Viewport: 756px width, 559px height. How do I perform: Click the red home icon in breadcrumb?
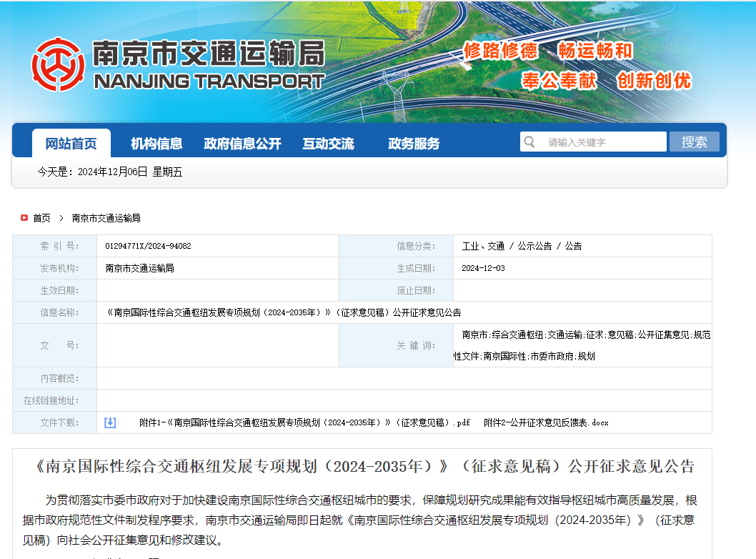click(24, 218)
